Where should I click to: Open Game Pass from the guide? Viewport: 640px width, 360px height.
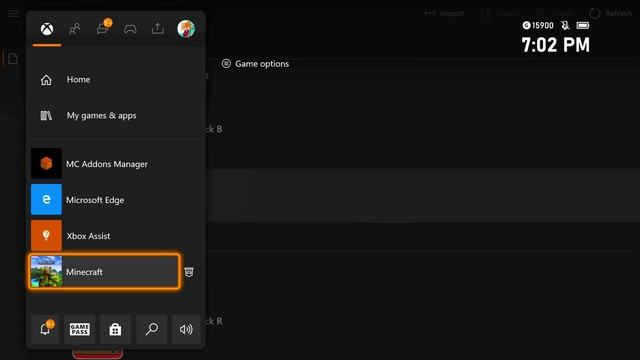(x=80, y=329)
